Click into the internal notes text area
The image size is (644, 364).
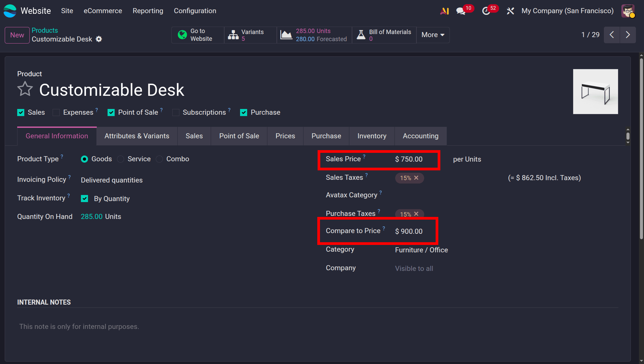[x=318, y=327]
